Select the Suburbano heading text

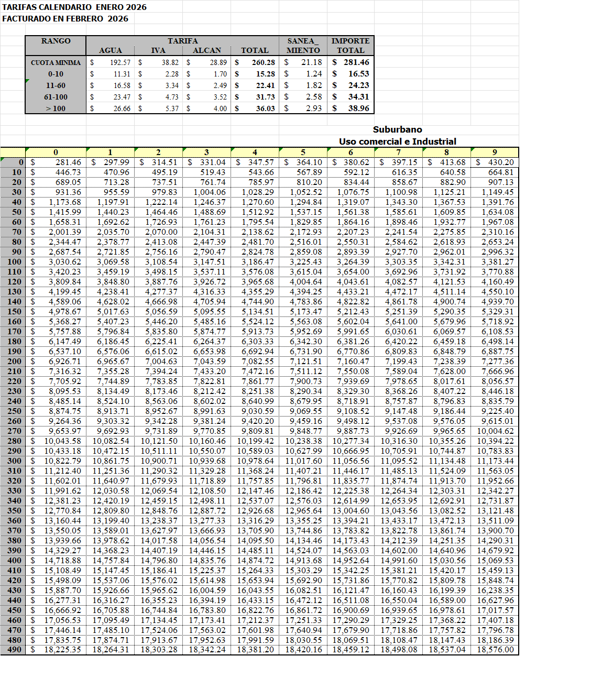pyautogui.click(x=397, y=129)
